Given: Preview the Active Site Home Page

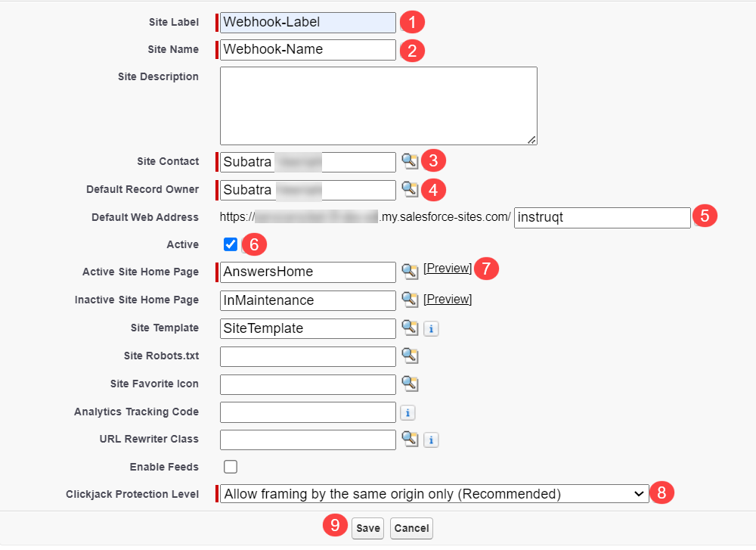Looking at the screenshot, I should 448,269.
